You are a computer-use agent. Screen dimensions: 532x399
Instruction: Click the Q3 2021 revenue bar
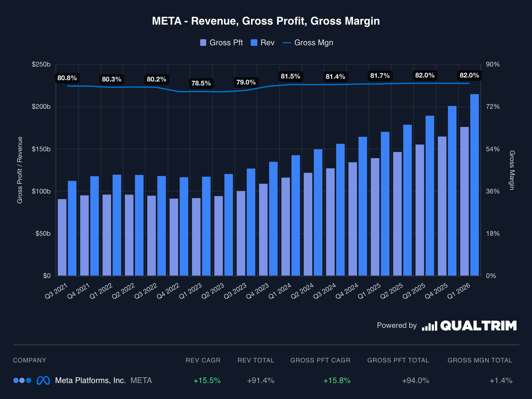pyautogui.click(x=72, y=228)
